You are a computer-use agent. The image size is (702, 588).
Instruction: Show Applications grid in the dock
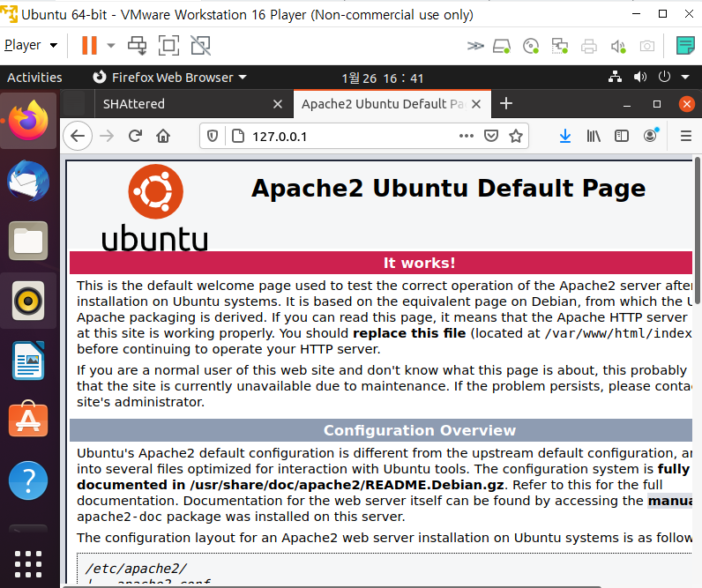[x=28, y=564]
